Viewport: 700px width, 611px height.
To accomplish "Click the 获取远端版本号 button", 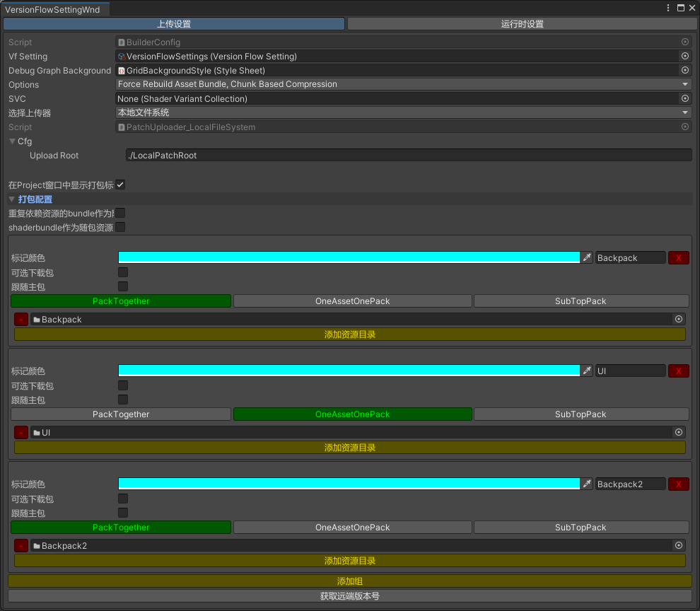I will coord(349,596).
